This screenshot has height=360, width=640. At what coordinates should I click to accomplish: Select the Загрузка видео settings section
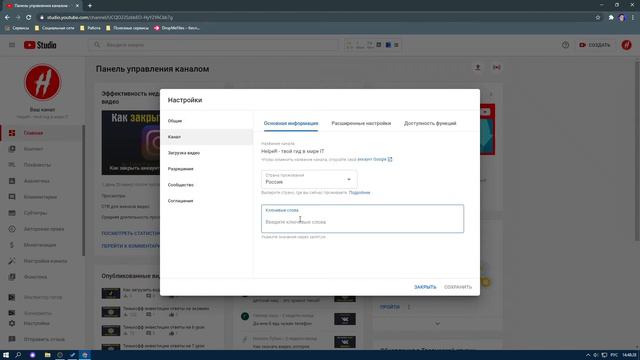click(207, 153)
